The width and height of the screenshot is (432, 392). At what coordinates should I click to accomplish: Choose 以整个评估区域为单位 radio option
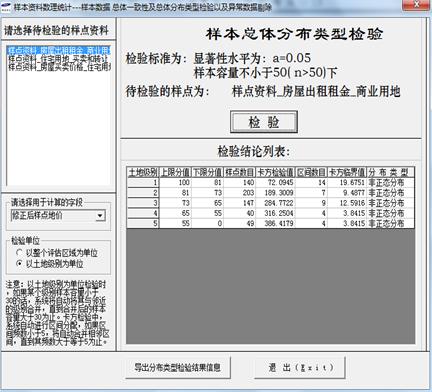57,253
